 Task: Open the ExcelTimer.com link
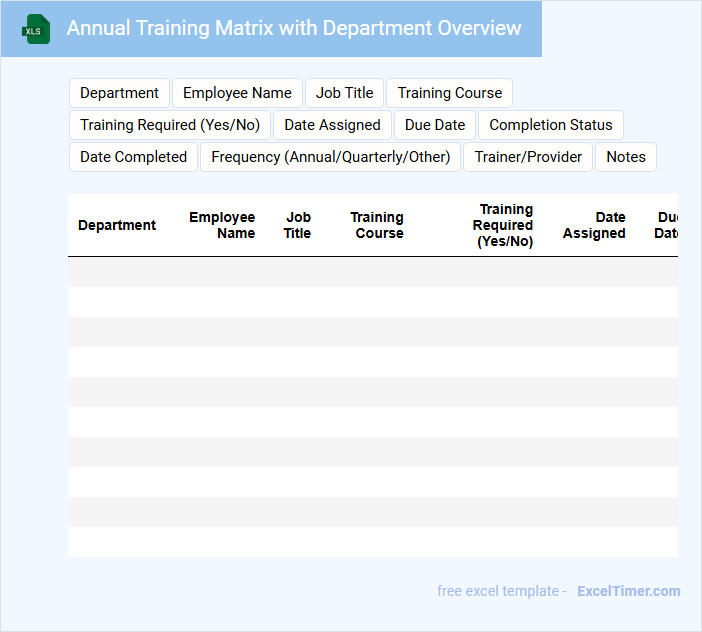pos(629,591)
